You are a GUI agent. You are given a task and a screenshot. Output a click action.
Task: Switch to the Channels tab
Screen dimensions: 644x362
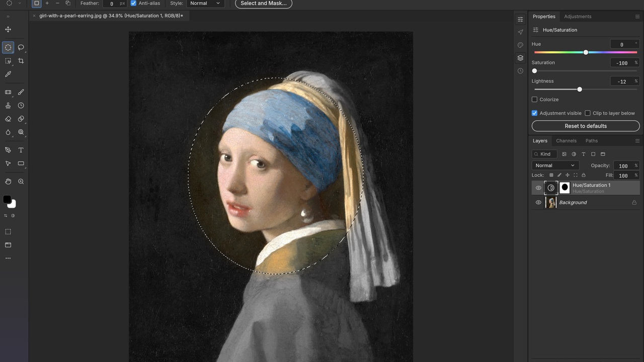[566, 141]
